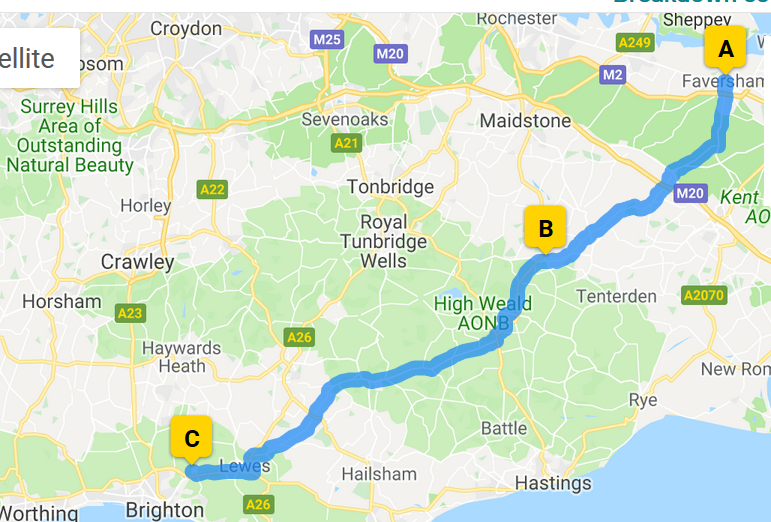Select the Hastings place label
This screenshot has width=771, height=522.
coord(553,483)
